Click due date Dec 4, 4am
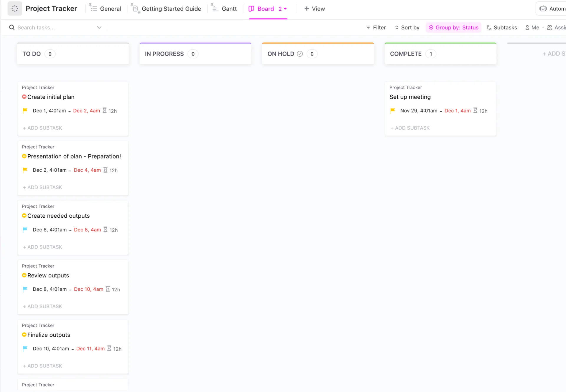Viewport: 566px width, 392px height. tap(87, 170)
